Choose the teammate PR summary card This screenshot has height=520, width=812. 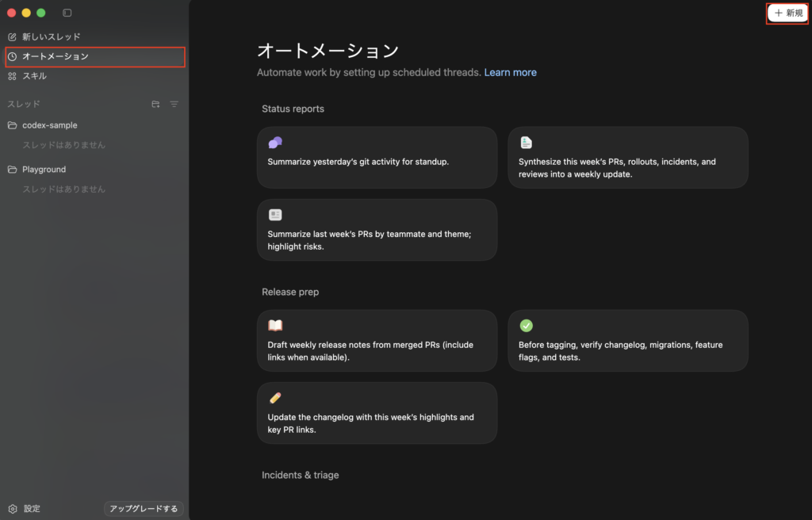[x=377, y=230]
